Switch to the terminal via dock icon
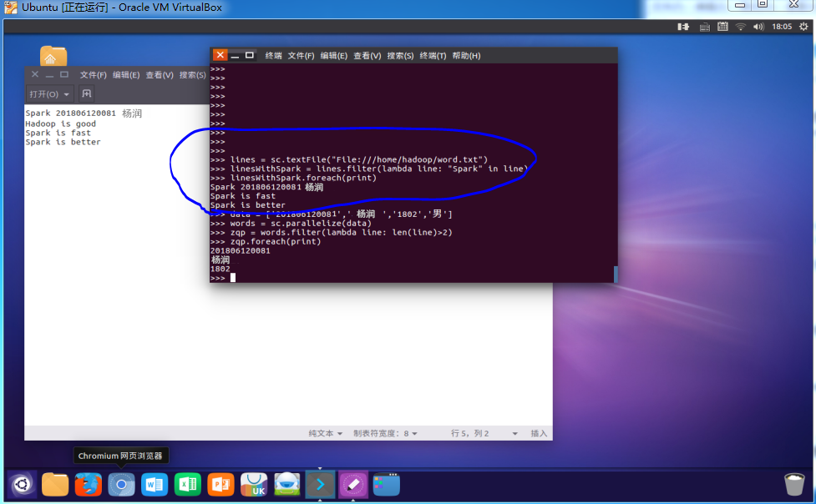816x504 pixels. click(320, 485)
